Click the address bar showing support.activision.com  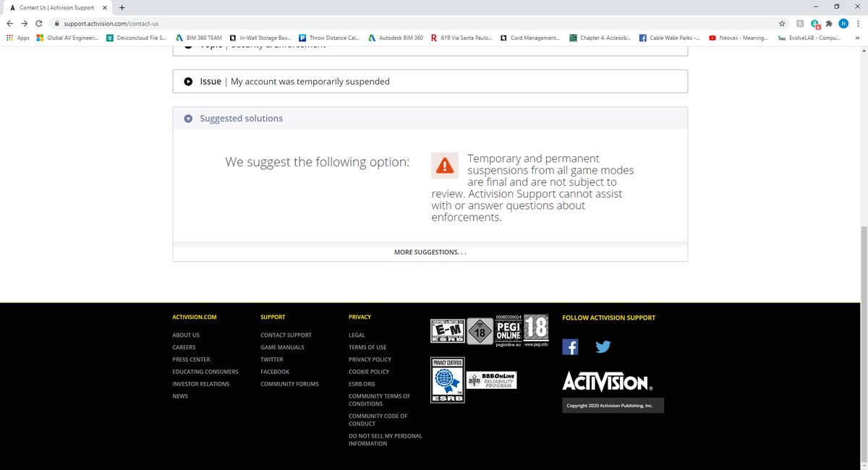click(x=412, y=23)
